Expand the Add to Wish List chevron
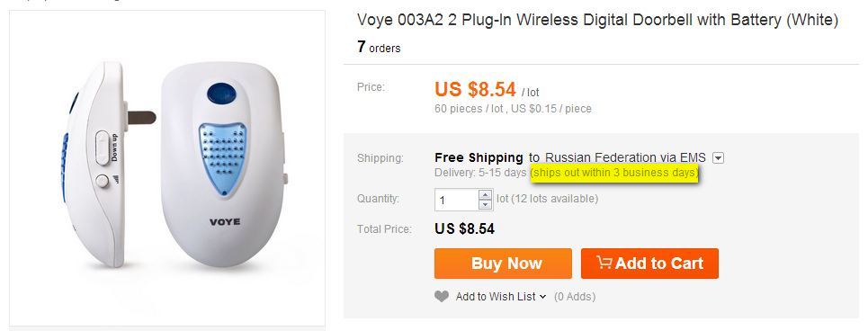Screen dimensions: 868x331 point(542,297)
